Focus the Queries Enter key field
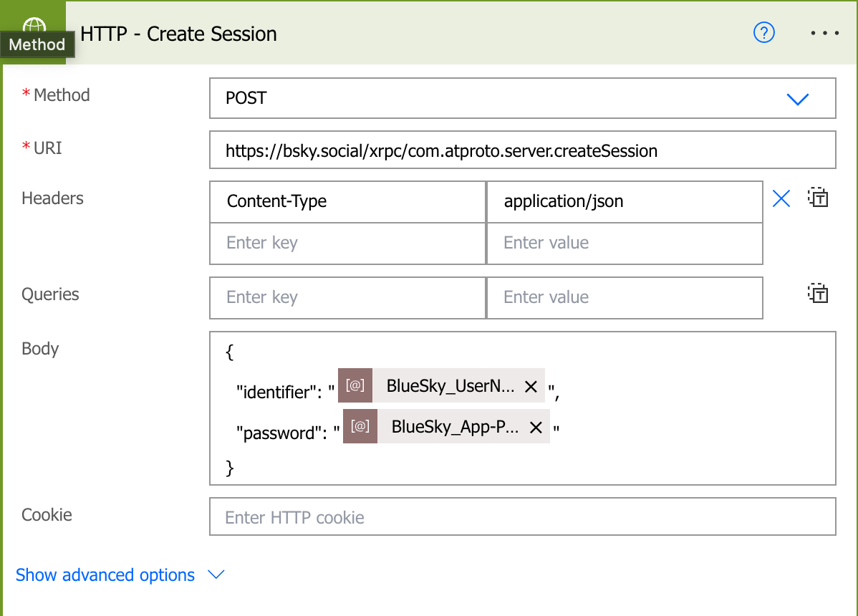The width and height of the screenshot is (858, 616). (x=347, y=298)
